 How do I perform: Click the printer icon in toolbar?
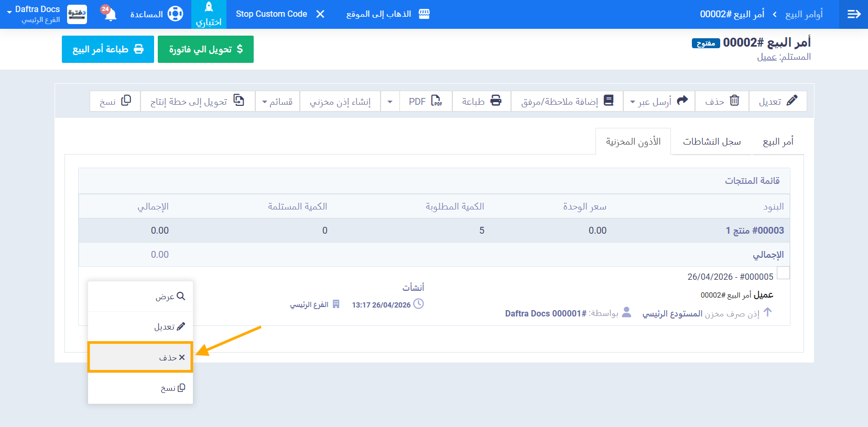point(495,101)
